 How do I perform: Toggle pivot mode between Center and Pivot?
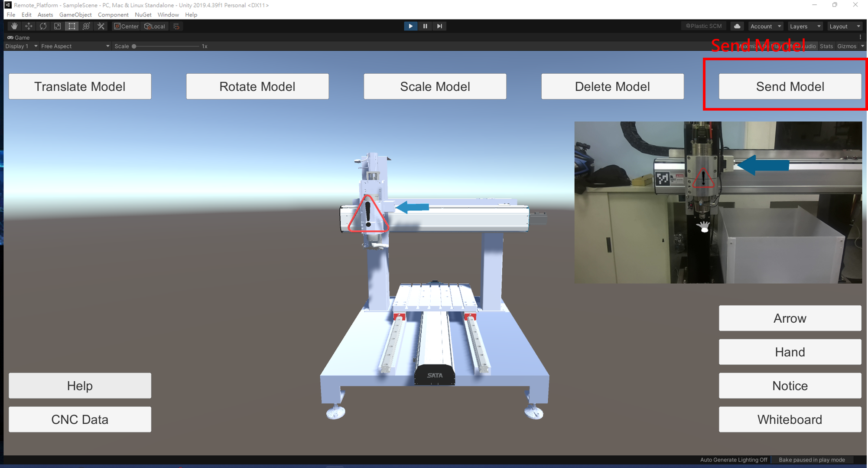126,26
